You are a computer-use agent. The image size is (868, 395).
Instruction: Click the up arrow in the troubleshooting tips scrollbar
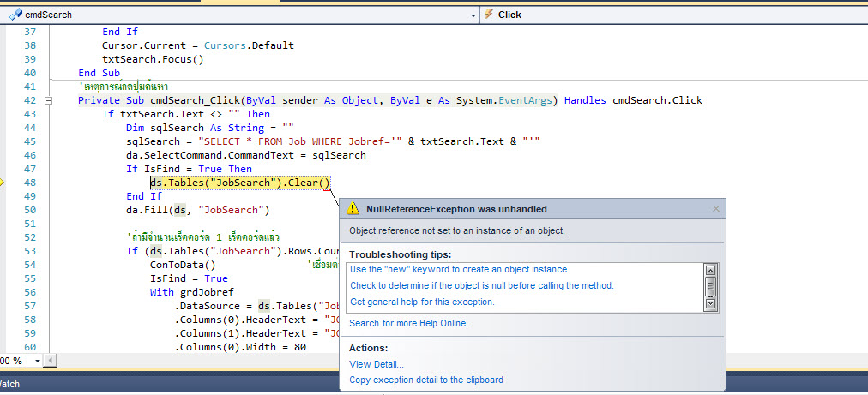pyautogui.click(x=711, y=270)
